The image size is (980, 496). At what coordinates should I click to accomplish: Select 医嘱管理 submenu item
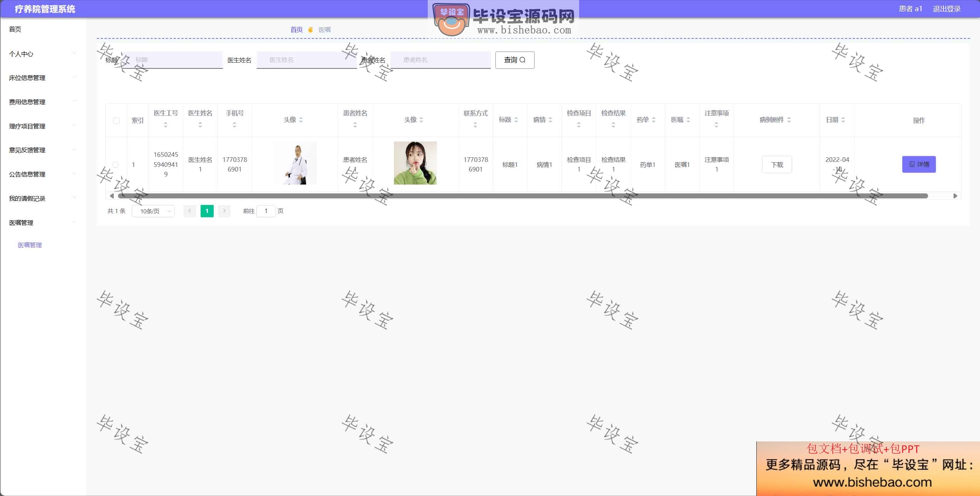(30, 245)
